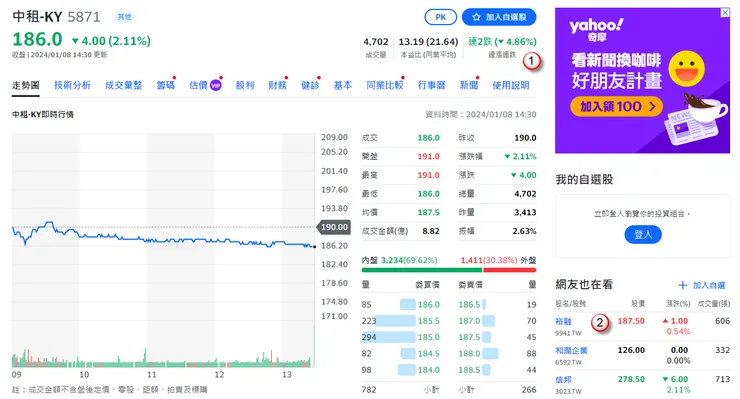Click the 連2跌 consecutive decline indicator
The width and height of the screenshot is (740, 399).
pyautogui.click(x=502, y=42)
